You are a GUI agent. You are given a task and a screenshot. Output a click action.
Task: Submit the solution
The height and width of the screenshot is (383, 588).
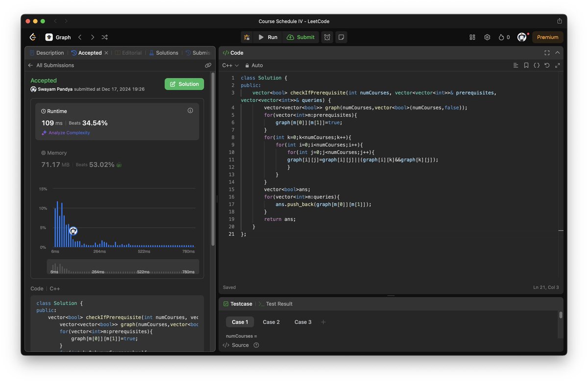coord(300,37)
